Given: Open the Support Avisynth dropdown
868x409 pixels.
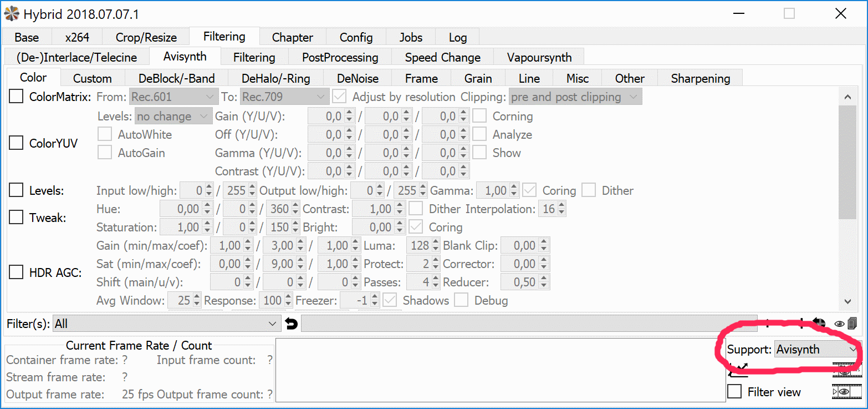Looking at the screenshot, I should coord(816,349).
